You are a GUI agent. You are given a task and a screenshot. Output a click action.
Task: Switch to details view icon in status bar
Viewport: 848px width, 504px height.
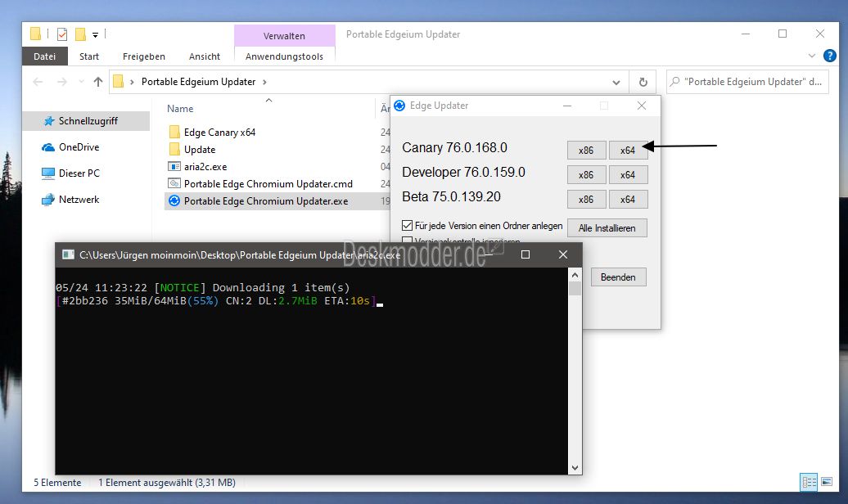click(x=809, y=482)
